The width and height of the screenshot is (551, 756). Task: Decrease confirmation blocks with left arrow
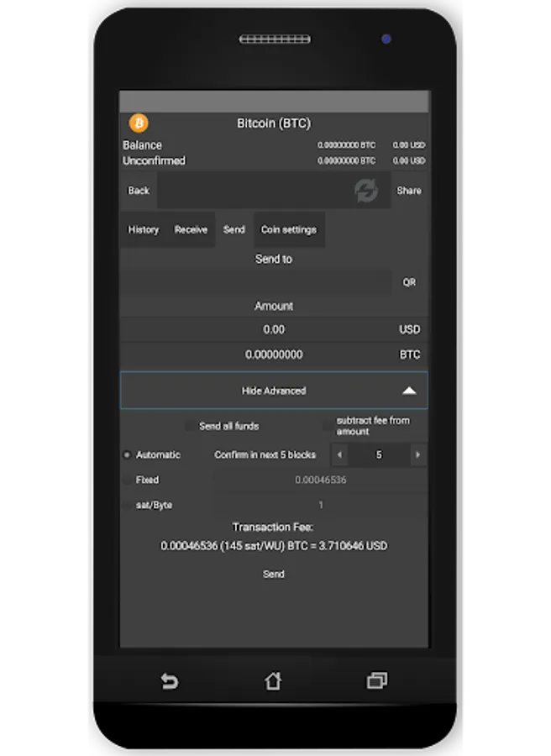[x=339, y=454]
